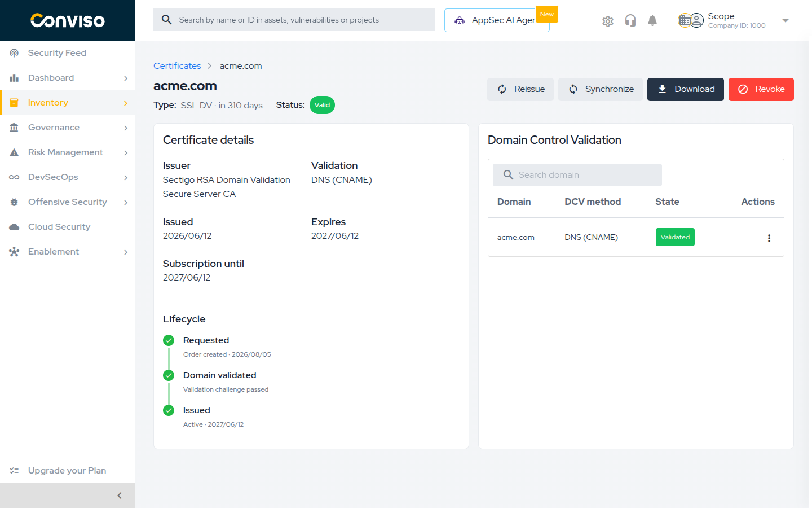This screenshot has width=812, height=508.
Task: Click the Dashboard bar chart icon
Action: (14, 78)
